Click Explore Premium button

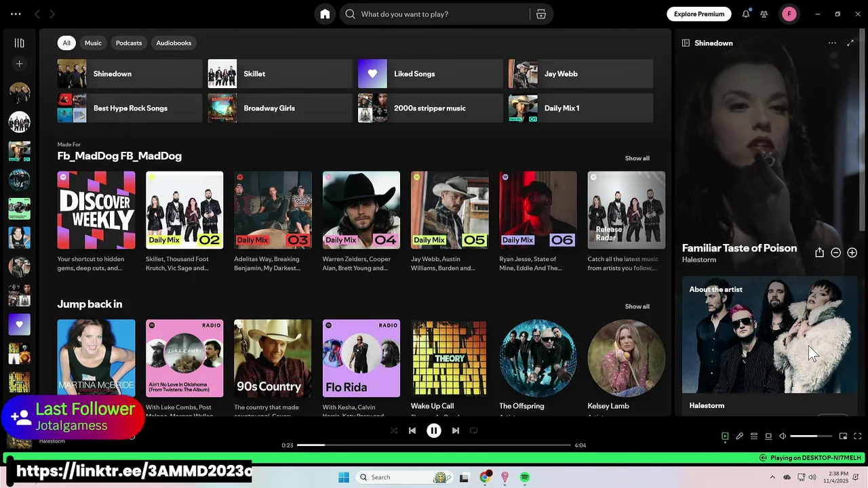click(x=699, y=14)
